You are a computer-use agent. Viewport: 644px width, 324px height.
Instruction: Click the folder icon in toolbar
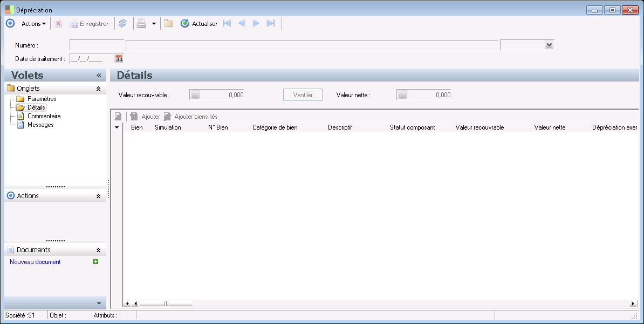168,23
